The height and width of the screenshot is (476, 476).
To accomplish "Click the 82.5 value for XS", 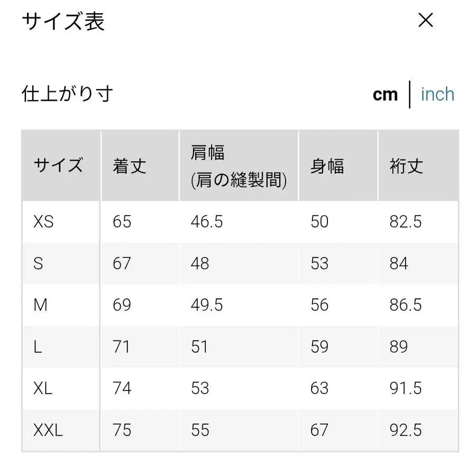I will tap(406, 222).
